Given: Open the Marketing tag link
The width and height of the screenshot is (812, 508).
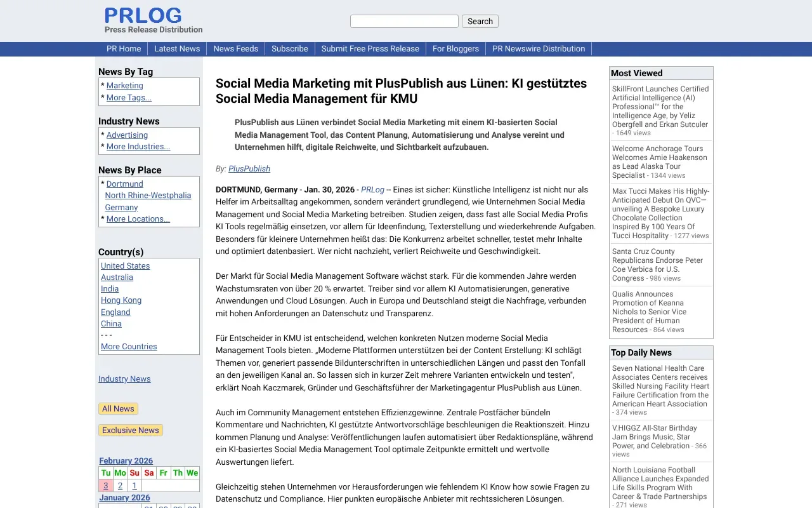Looking at the screenshot, I should [x=124, y=86].
